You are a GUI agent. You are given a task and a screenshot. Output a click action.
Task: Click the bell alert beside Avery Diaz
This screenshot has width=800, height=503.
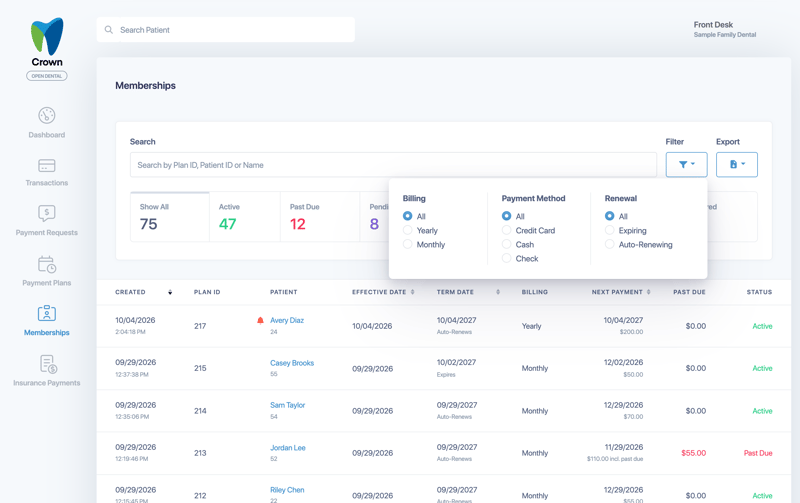pyautogui.click(x=260, y=320)
